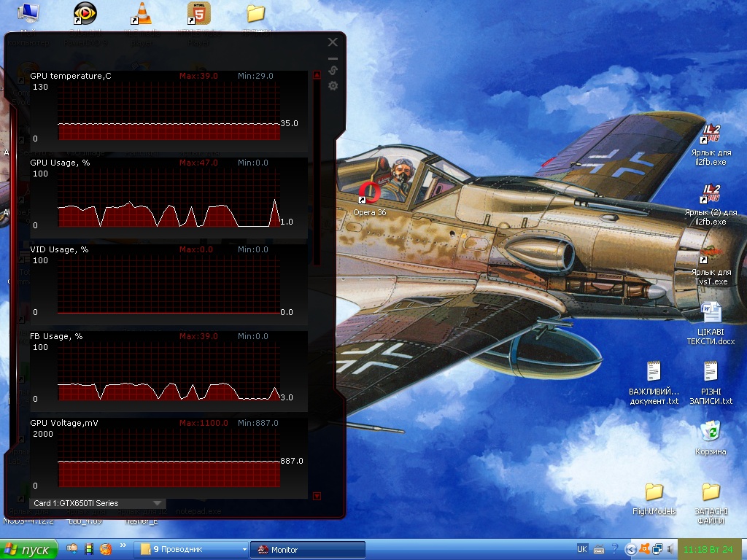Click the Avast antivirus tray icon
This screenshot has height=560, width=747.
[x=645, y=549]
